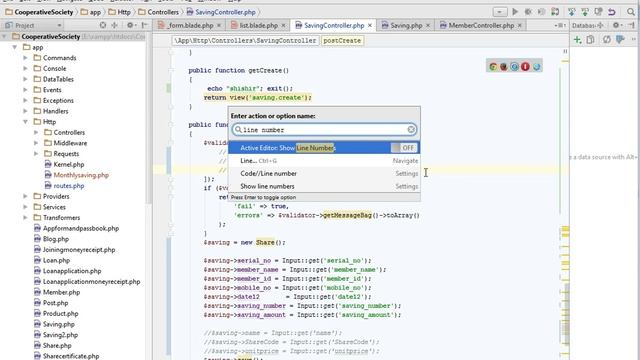The width and height of the screenshot is (640, 360).
Task: Open the run configuration dropdown
Action: pos(500,12)
